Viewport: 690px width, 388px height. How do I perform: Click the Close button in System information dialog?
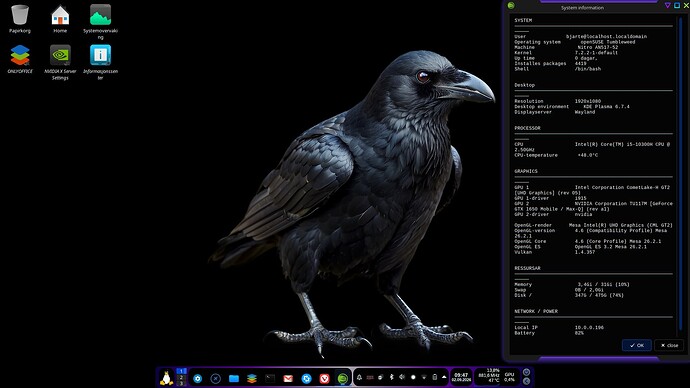669,345
